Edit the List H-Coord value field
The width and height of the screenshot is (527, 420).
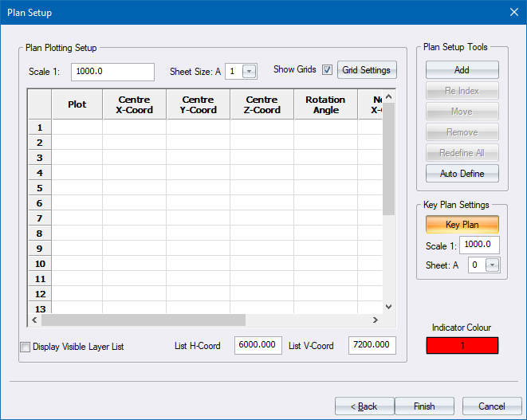tap(258, 345)
